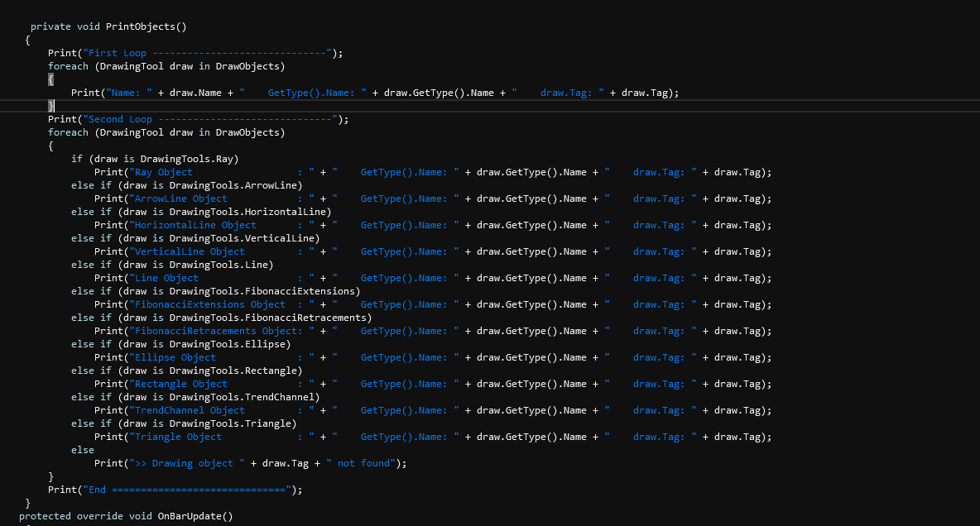Select DrawingTools.ArrowLine in the else-if condition
The height and width of the screenshot is (526, 980).
click(x=236, y=185)
